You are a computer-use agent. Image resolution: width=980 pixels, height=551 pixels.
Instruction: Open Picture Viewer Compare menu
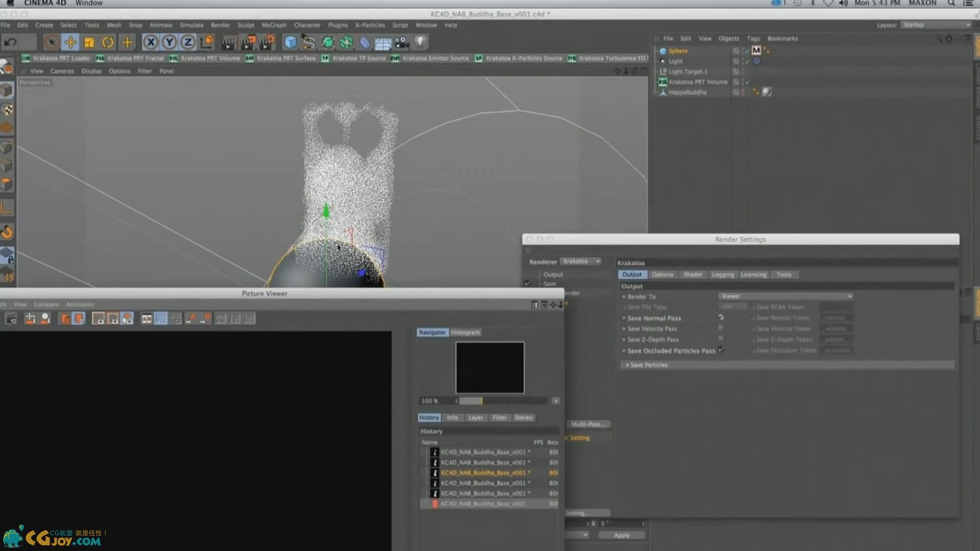click(46, 305)
